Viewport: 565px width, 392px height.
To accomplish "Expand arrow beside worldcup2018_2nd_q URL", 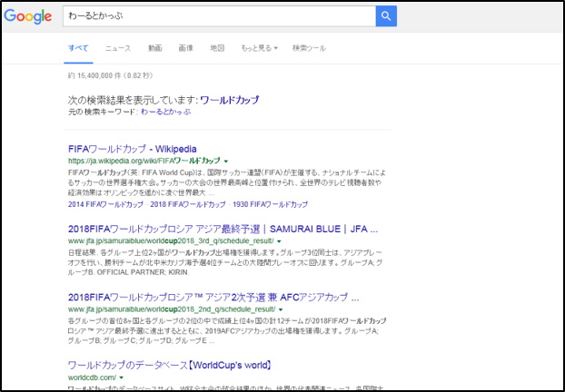I will 281,309.
